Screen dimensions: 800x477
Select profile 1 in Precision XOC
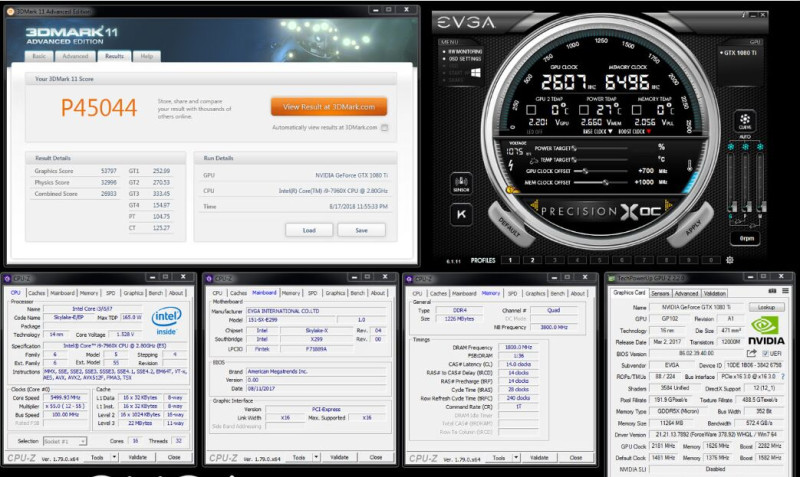[510, 260]
